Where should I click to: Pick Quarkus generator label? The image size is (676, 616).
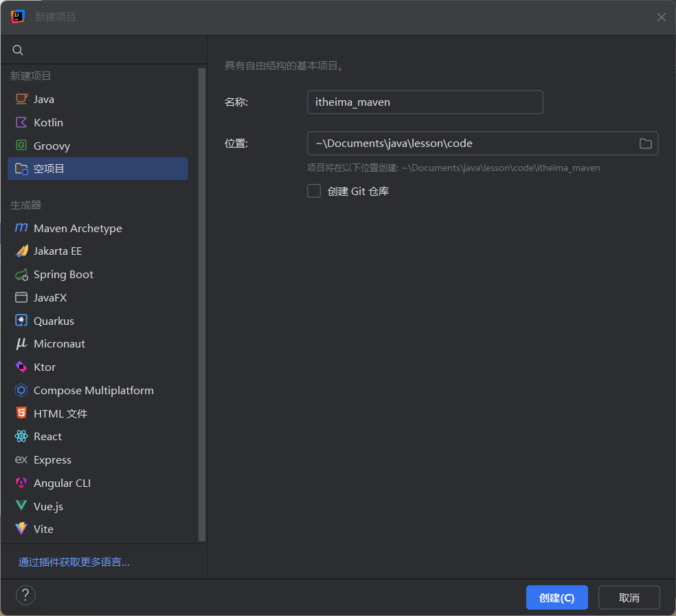point(54,321)
